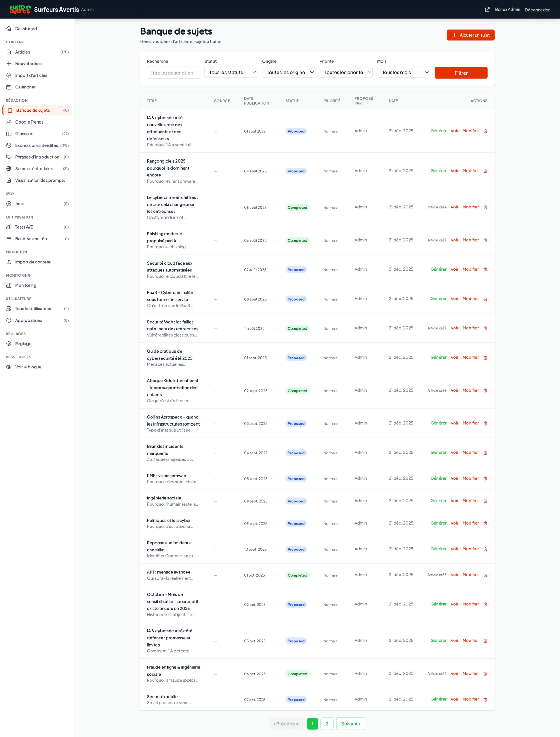Viewport: 560px width, 737px height.
Task: Go to page 2 of results
Action: coord(327,724)
